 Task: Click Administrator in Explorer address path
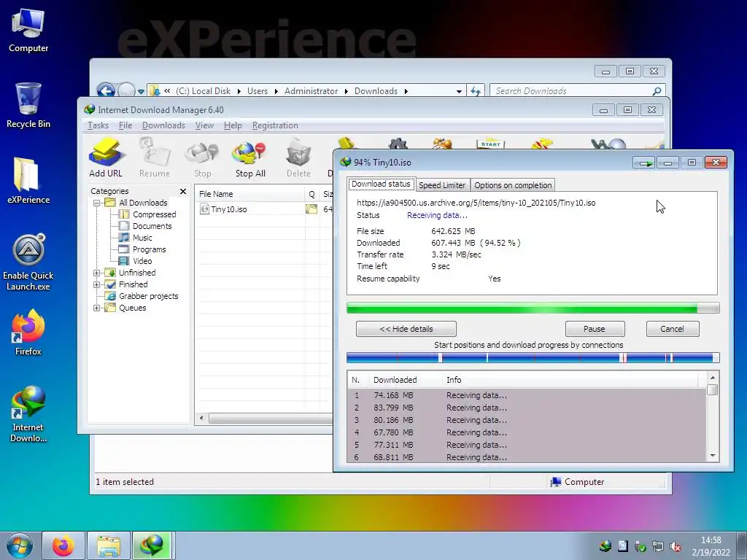(x=311, y=91)
